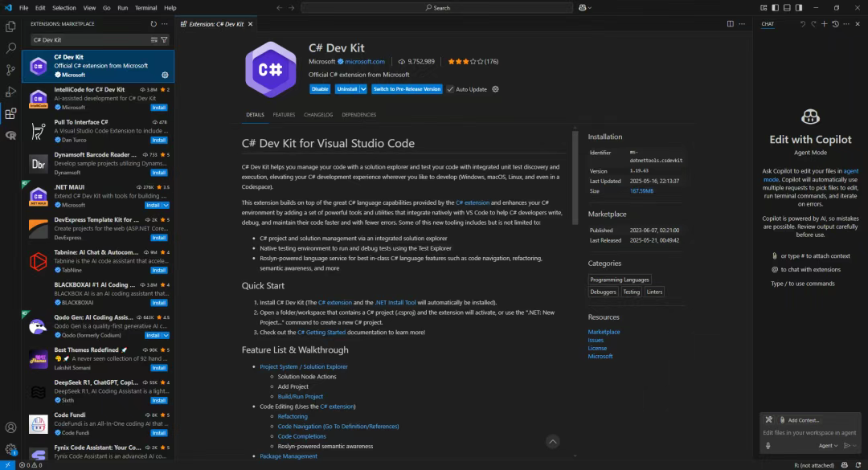Start voice chat with microphone icon

tap(768, 445)
